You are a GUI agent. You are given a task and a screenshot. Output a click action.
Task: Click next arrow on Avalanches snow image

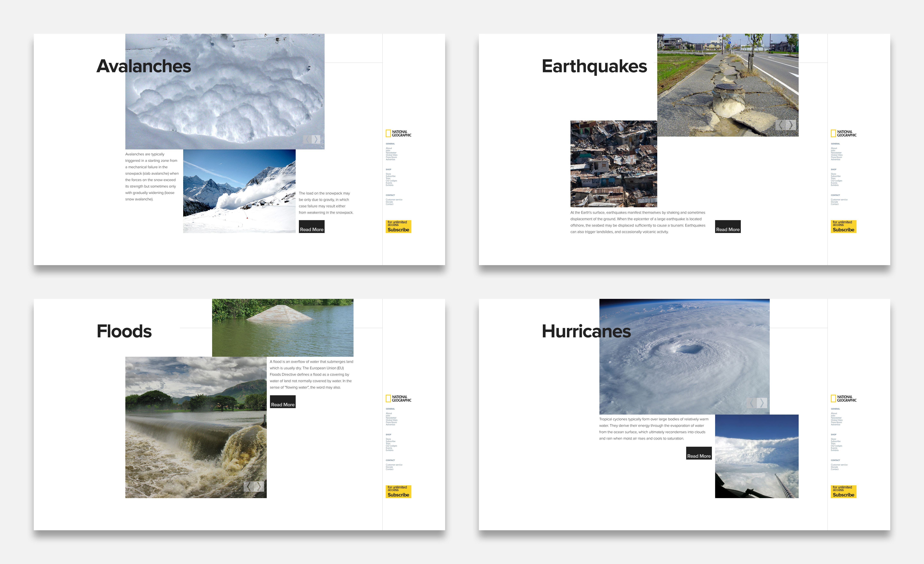[x=316, y=139]
